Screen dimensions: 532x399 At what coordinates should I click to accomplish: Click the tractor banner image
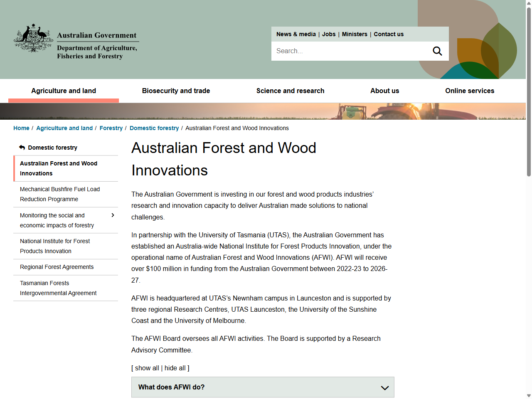(x=263, y=111)
